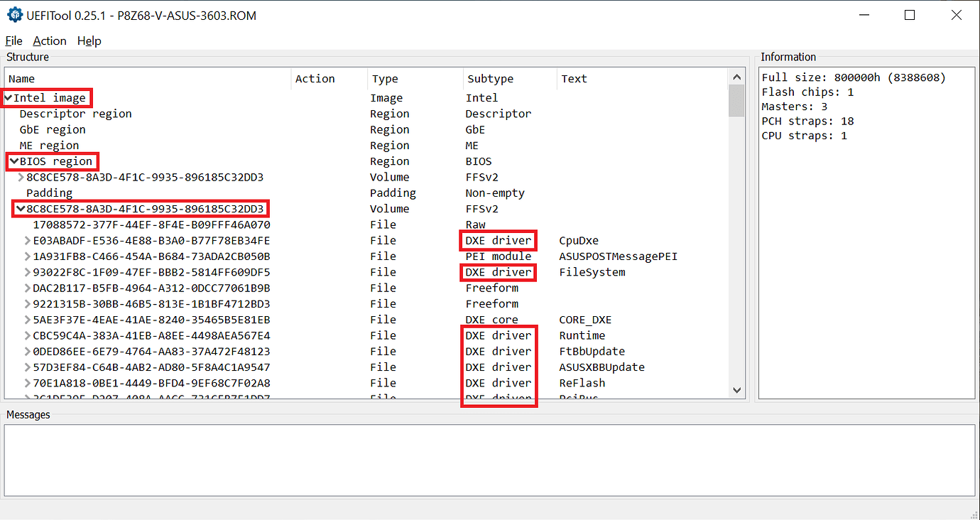Open the Action menu
Viewport: 980px width, 520px height.
tap(49, 40)
